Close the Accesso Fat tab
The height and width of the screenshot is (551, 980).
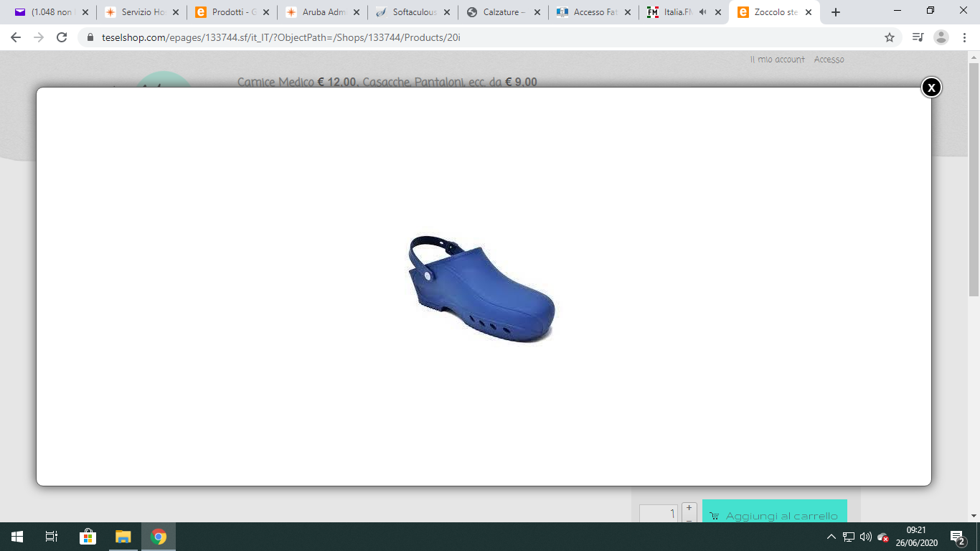point(628,12)
